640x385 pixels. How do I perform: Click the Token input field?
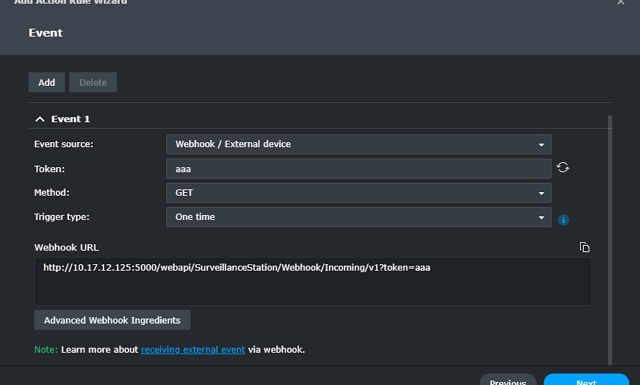click(358, 169)
